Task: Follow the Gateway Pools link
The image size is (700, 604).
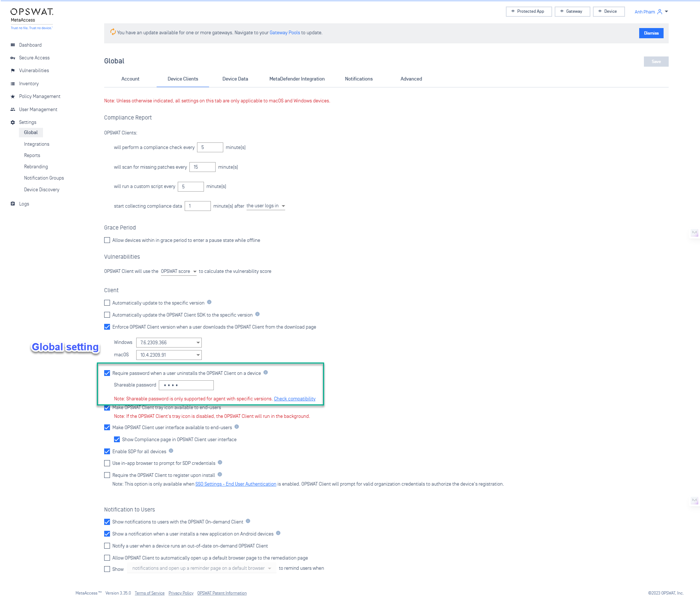Action: click(x=285, y=33)
